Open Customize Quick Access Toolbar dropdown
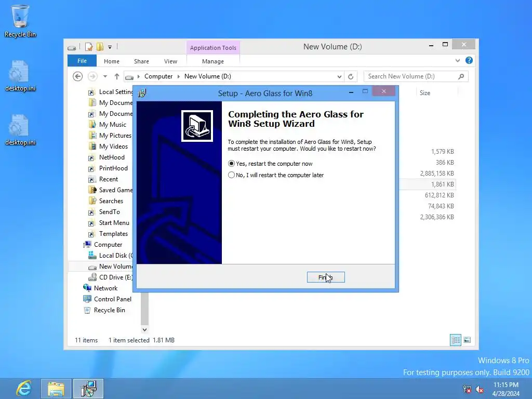 click(x=110, y=47)
